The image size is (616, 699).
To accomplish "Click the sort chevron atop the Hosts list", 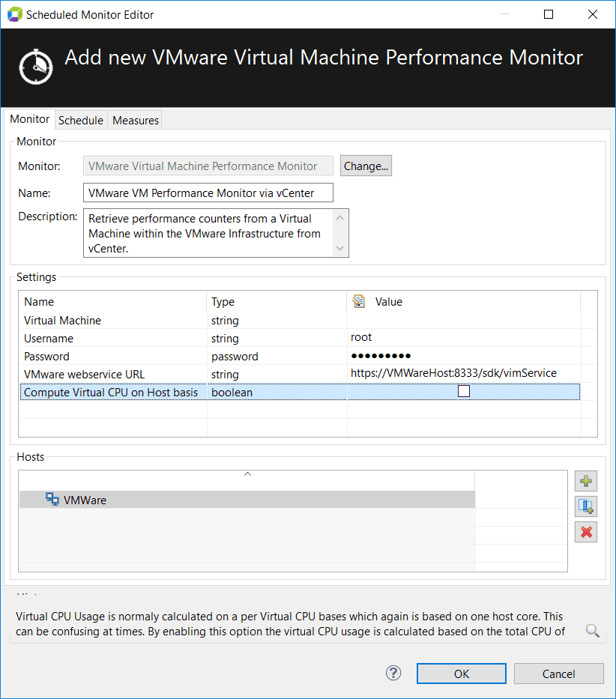I will 247,474.
